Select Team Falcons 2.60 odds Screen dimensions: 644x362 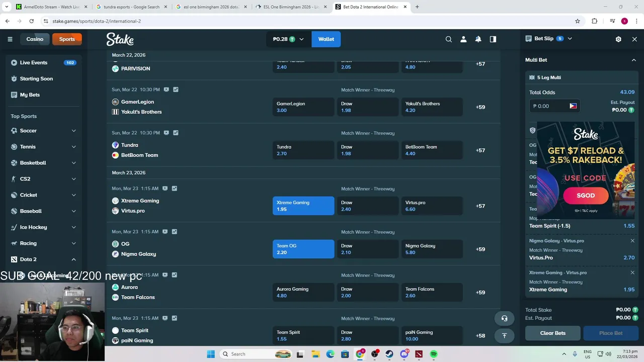coord(432,292)
